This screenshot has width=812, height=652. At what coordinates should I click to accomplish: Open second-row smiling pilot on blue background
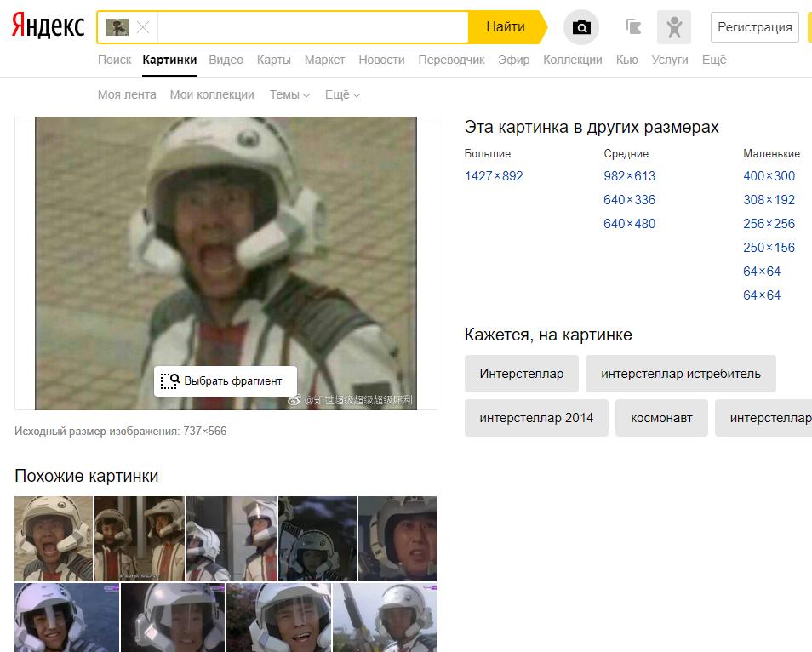[66, 617]
